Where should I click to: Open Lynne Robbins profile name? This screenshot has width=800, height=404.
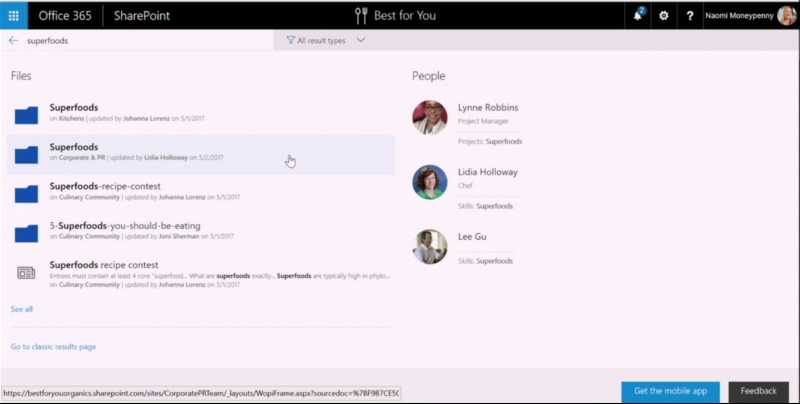(x=488, y=107)
